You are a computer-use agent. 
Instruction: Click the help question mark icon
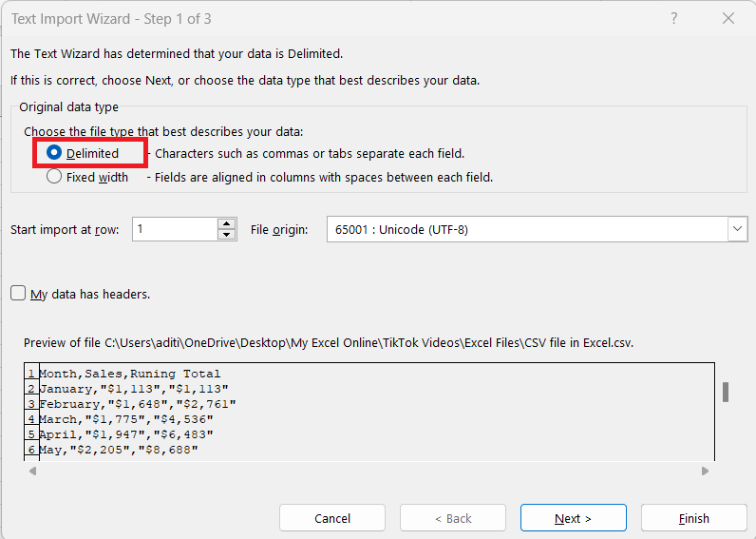(674, 18)
